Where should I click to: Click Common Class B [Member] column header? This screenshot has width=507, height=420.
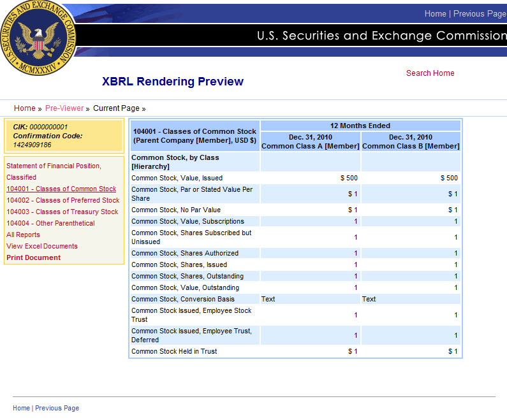coord(411,141)
